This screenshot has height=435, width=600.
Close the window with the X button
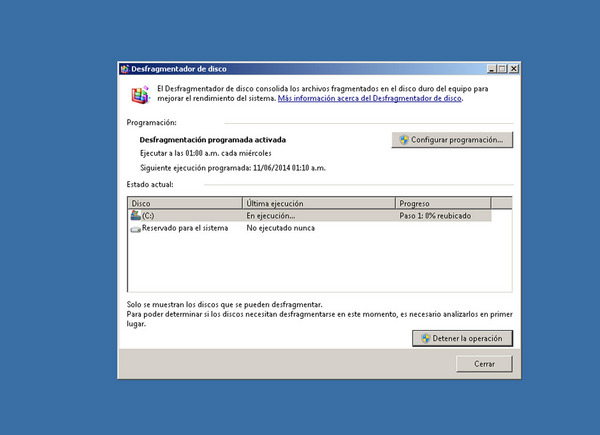(514, 69)
